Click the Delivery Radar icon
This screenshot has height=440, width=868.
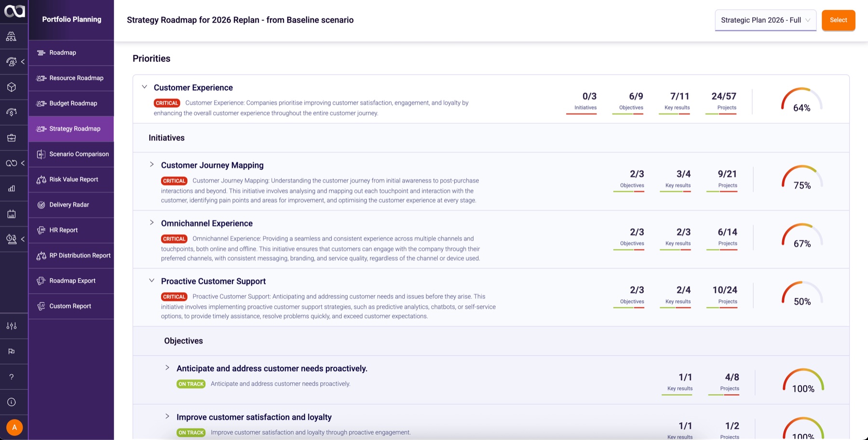[41, 205]
